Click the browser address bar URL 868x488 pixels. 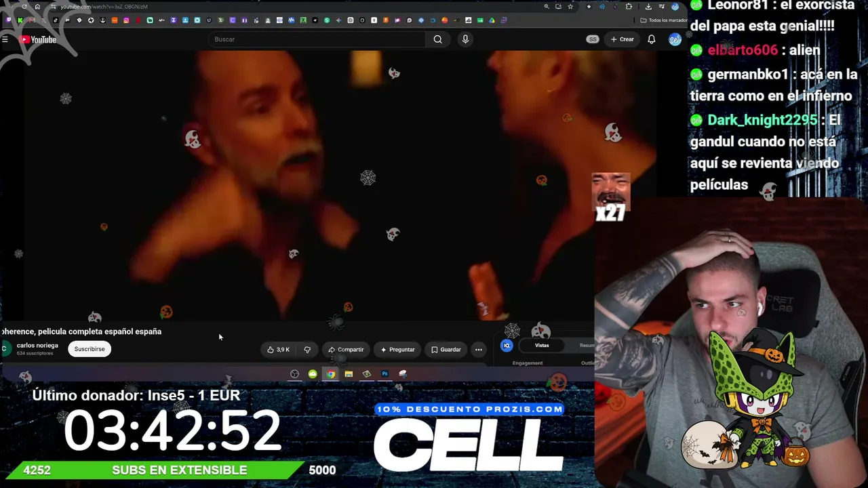104,7
